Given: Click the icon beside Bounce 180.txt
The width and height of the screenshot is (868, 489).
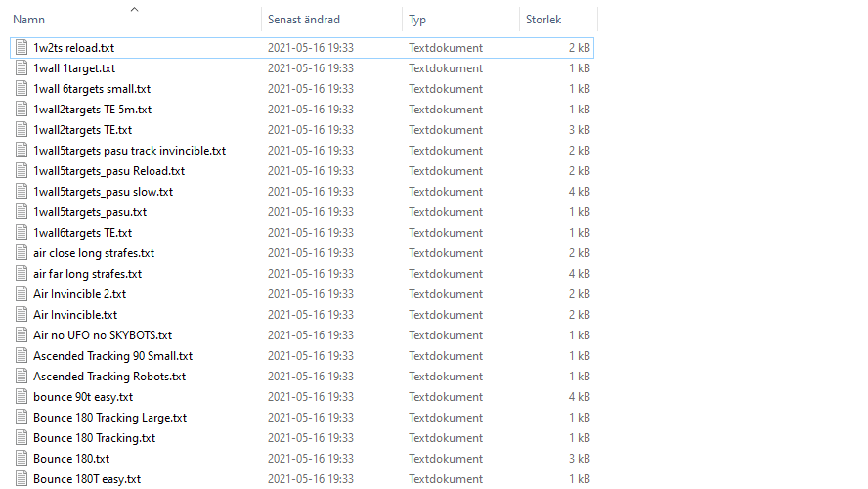Looking at the screenshot, I should (22, 459).
